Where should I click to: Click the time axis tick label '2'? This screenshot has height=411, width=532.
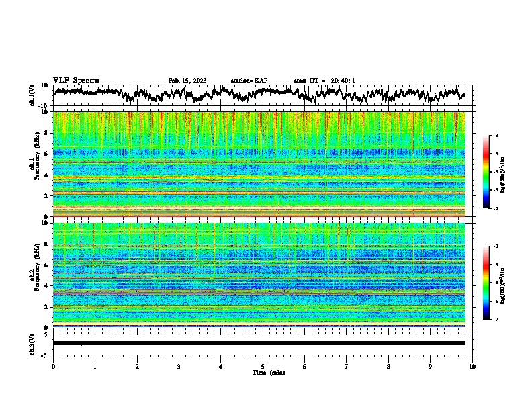pos(137,367)
